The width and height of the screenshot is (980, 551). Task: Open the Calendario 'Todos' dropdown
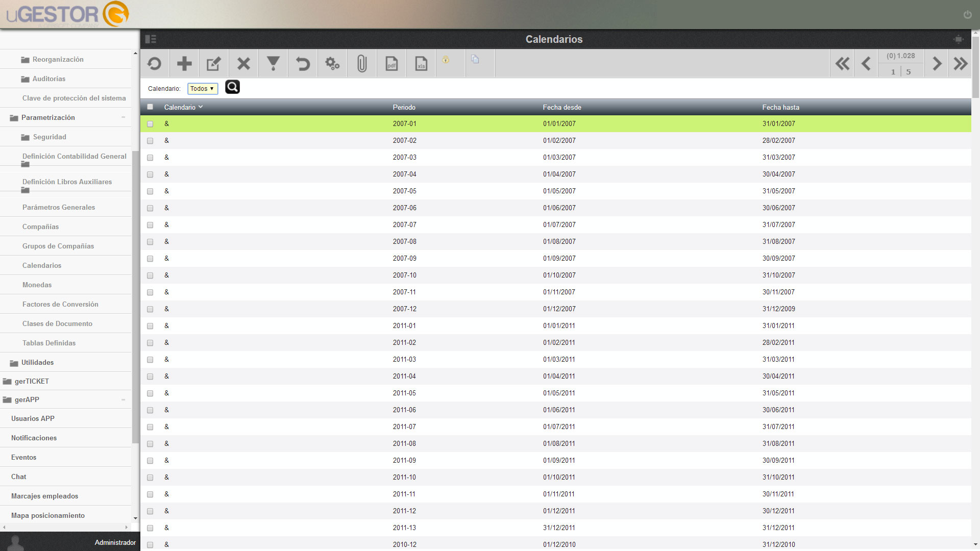point(203,89)
